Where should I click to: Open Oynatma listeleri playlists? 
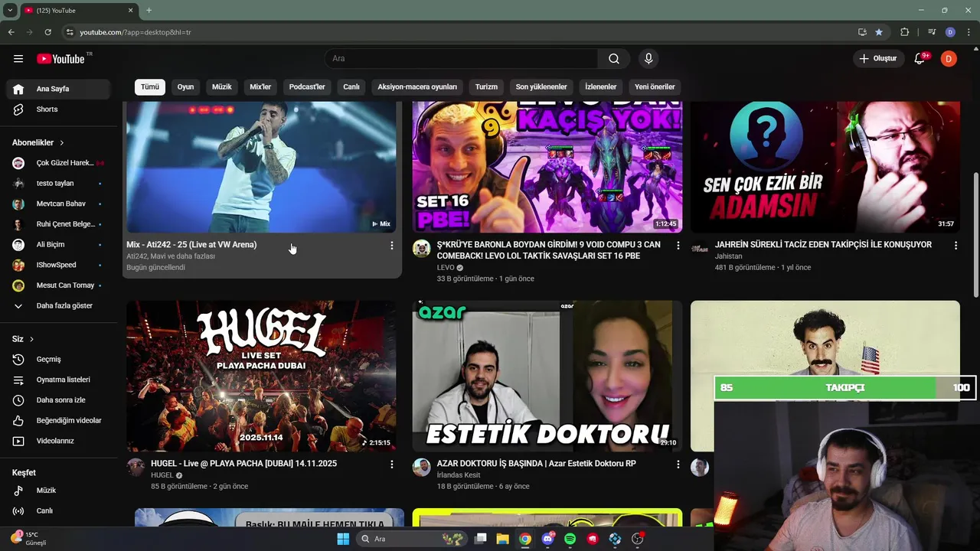point(58,380)
